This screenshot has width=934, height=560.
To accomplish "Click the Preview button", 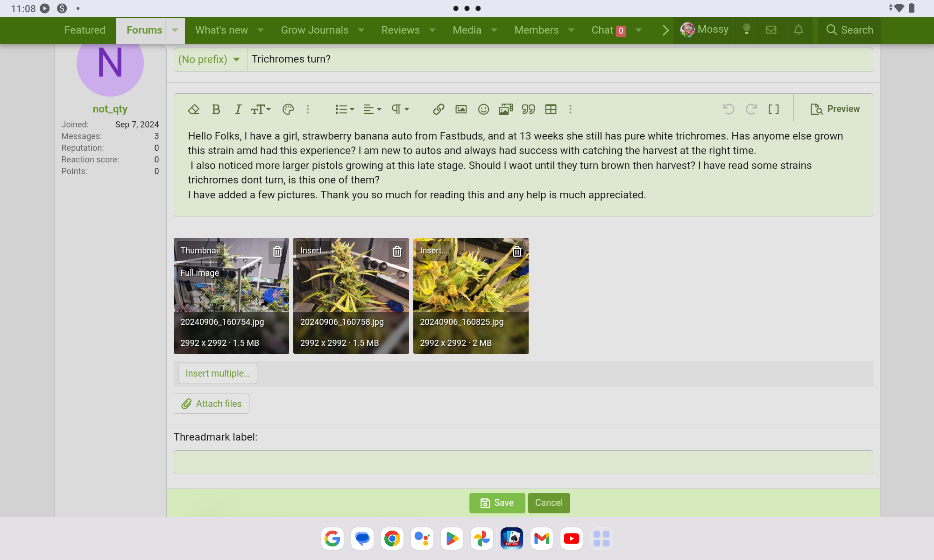I will pos(834,109).
